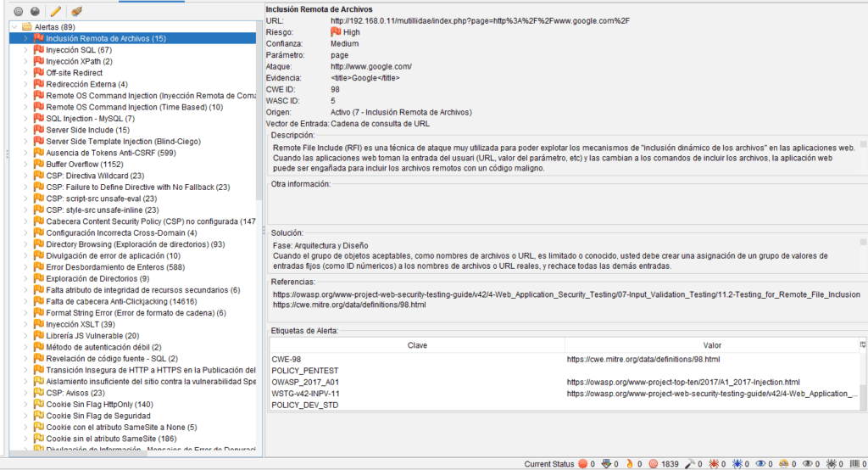Click the broom delete all alerts icon
Screen dimensions: 868x470
[77, 12]
